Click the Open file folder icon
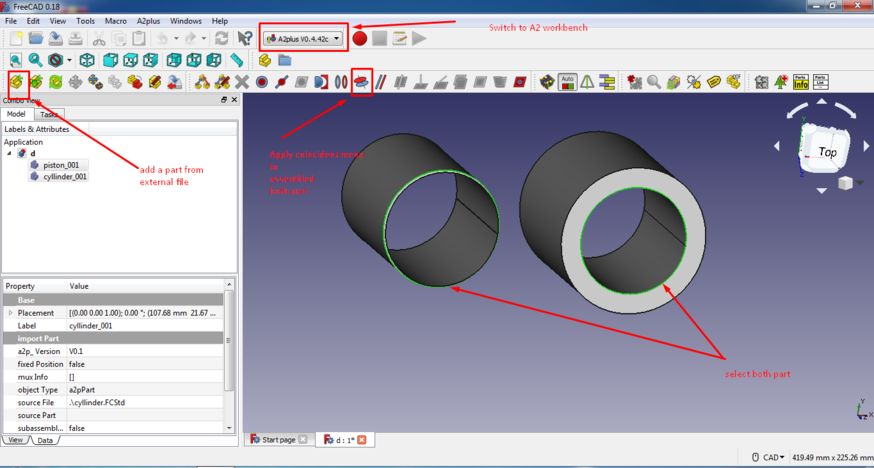 coord(36,38)
